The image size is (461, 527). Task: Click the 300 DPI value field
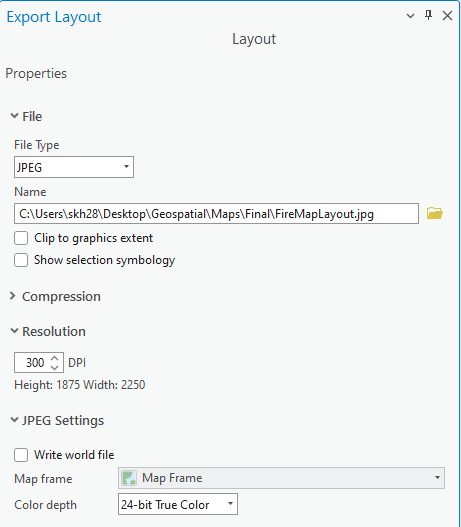[x=32, y=363]
